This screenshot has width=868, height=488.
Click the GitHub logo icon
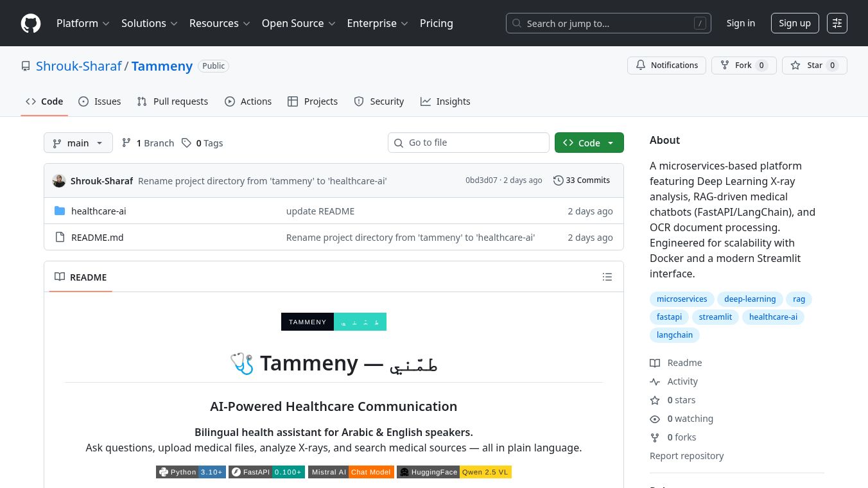tap(31, 23)
